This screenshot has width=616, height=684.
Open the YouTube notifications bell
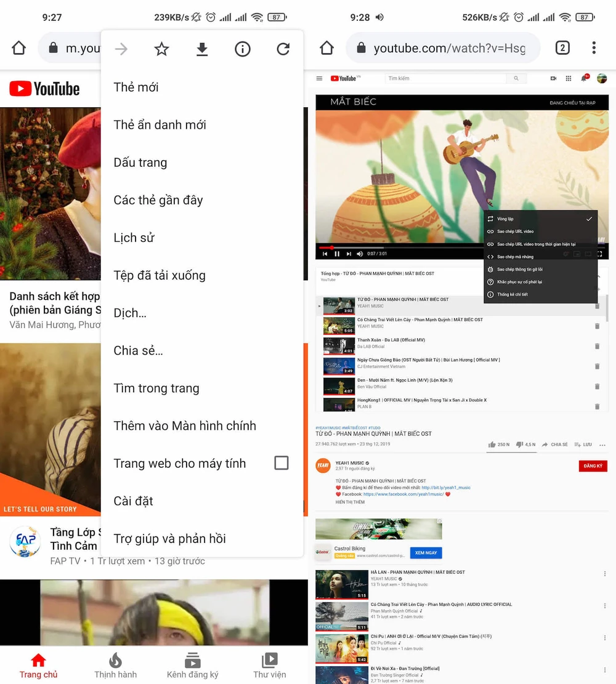(x=584, y=78)
